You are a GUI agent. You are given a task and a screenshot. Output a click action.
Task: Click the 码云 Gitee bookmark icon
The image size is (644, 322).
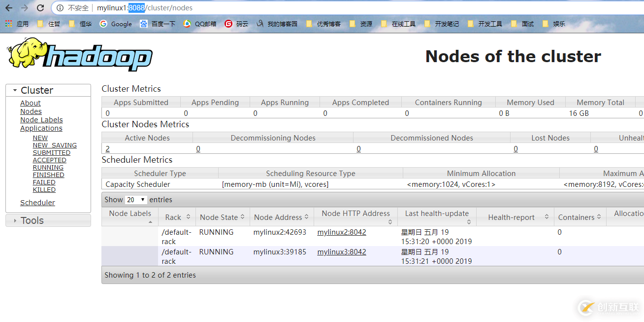point(227,23)
